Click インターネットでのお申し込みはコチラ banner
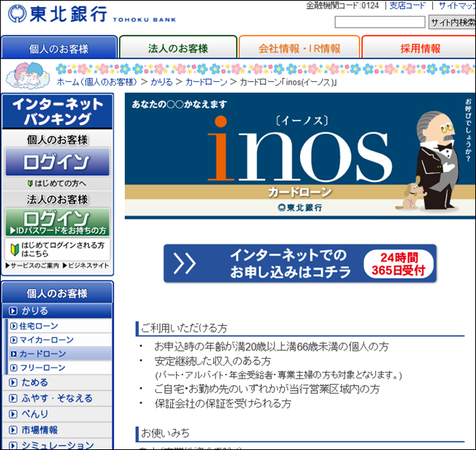Image resolution: width=476 pixels, height=450 pixels. click(300, 263)
